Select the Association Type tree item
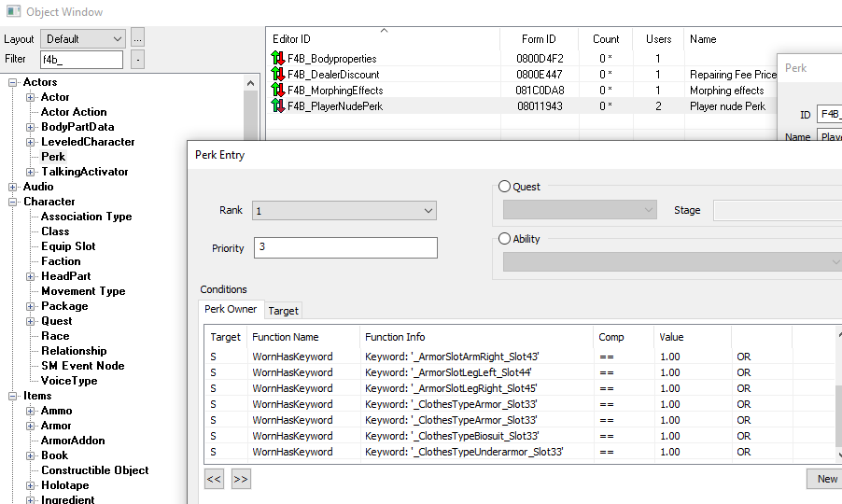 tap(87, 217)
